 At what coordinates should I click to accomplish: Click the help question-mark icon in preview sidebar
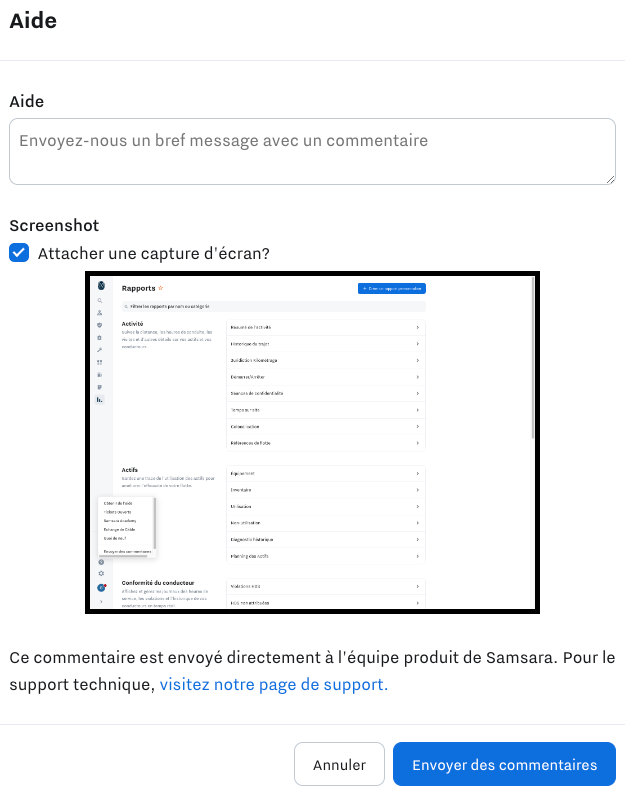coord(101,562)
